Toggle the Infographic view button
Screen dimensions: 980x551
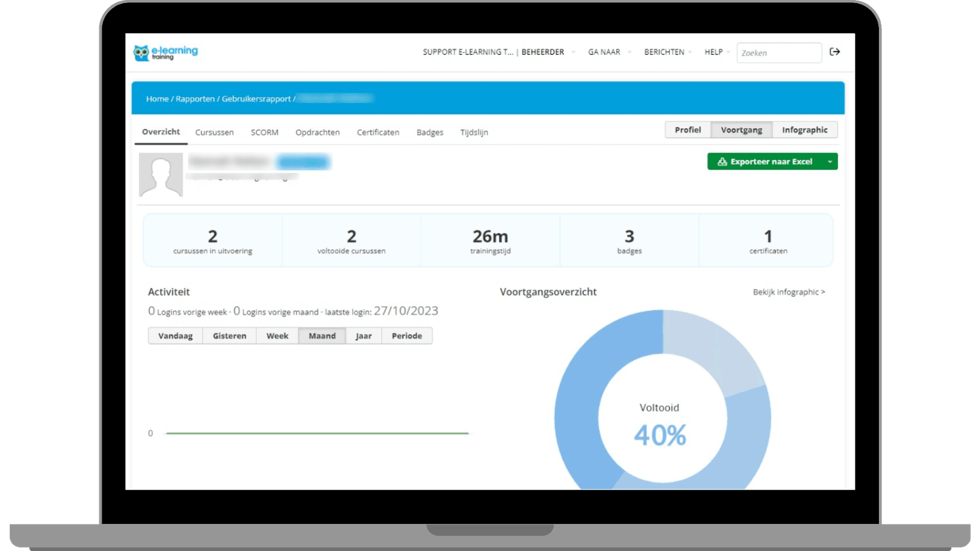coord(804,130)
